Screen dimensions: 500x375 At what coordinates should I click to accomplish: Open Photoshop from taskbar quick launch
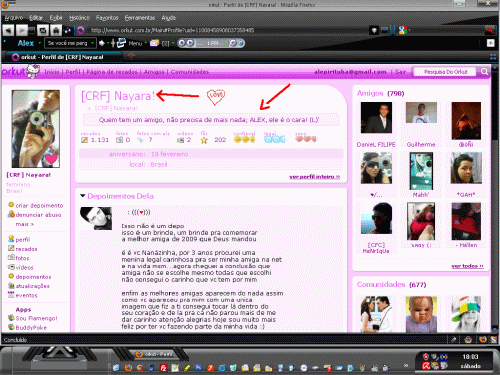tap(198, 368)
